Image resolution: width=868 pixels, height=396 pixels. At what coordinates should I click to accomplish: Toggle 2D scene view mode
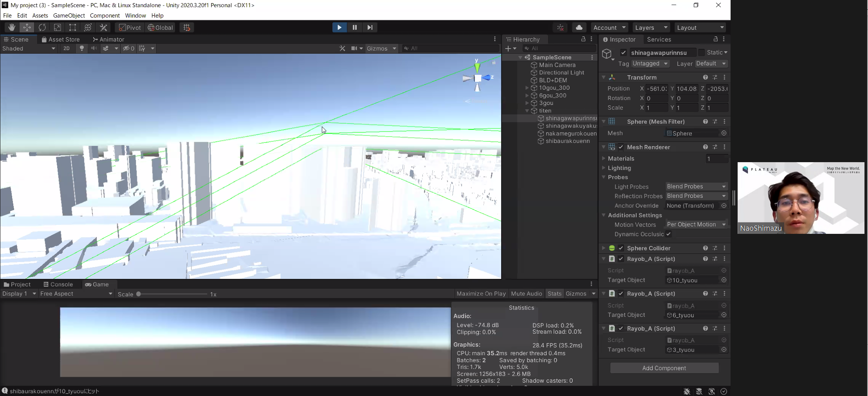pyautogui.click(x=67, y=48)
